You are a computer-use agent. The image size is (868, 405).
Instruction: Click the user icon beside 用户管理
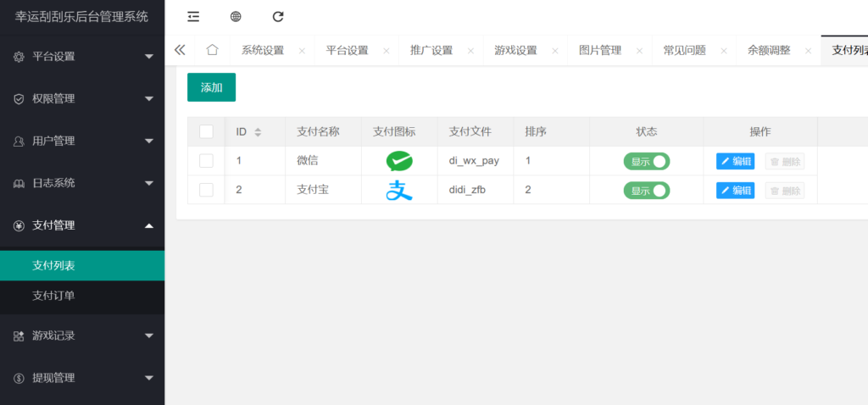tap(19, 141)
